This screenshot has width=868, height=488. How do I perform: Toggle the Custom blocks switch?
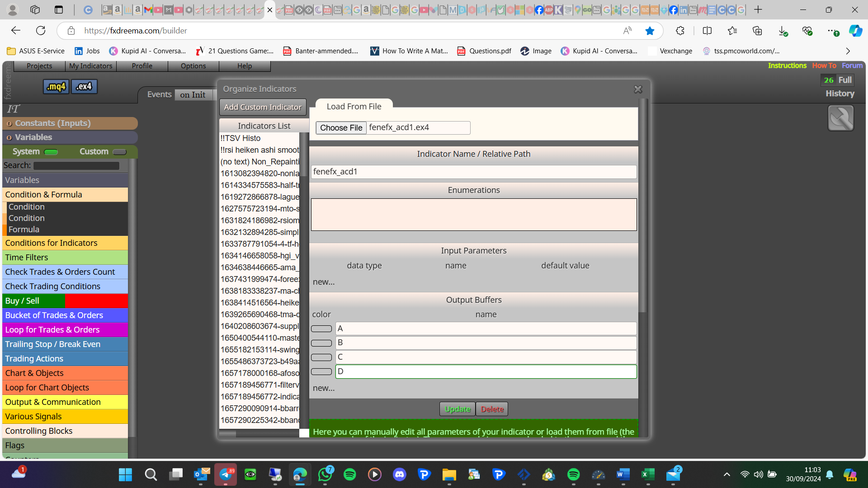pyautogui.click(x=119, y=152)
